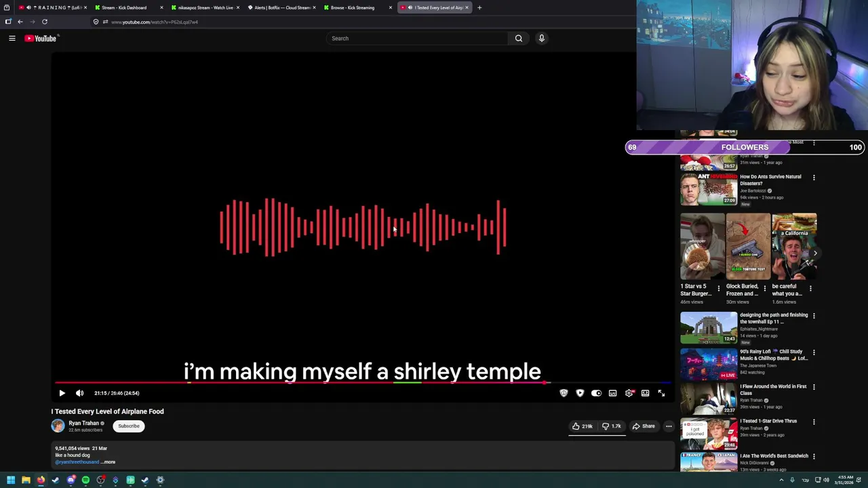Open File Explorer from the taskbar

point(26,480)
